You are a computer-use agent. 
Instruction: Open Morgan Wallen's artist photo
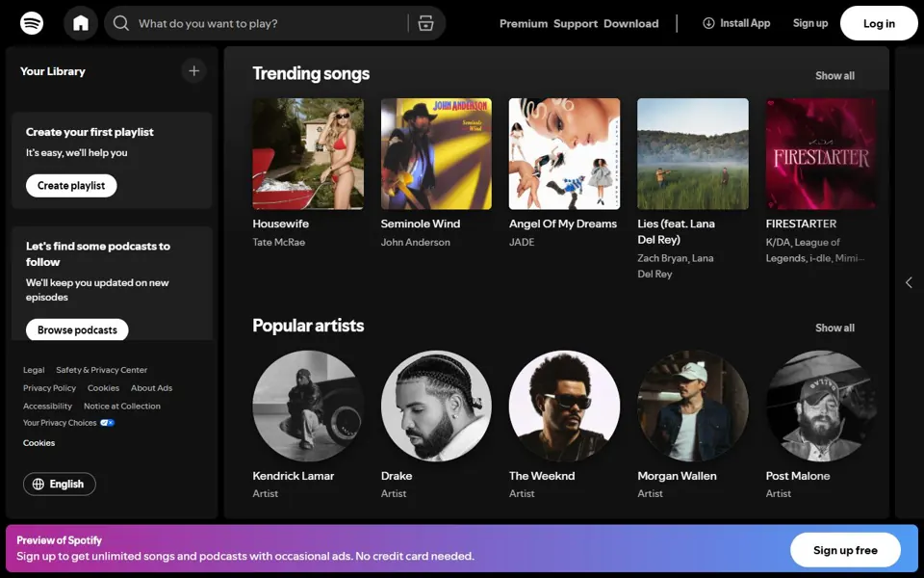(693, 406)
